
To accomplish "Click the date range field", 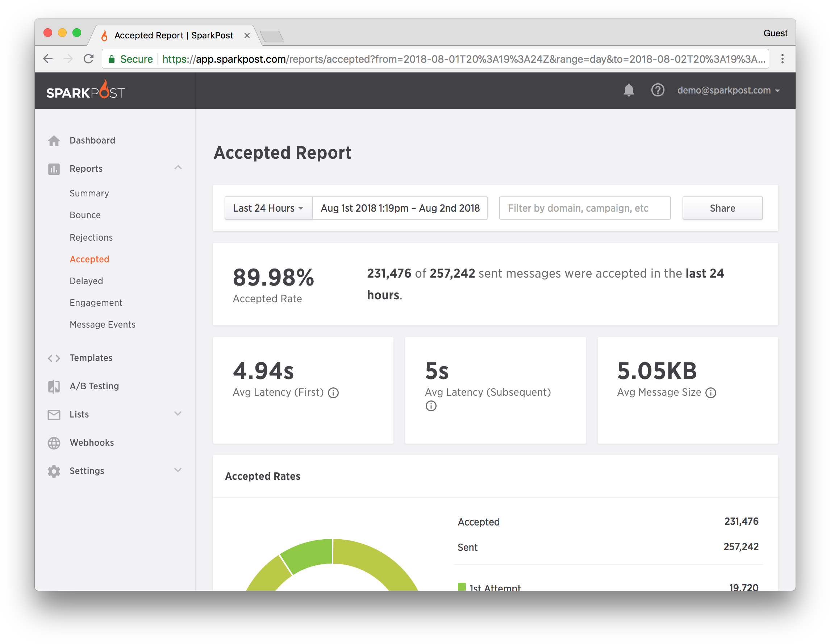I will coord(400,208).
